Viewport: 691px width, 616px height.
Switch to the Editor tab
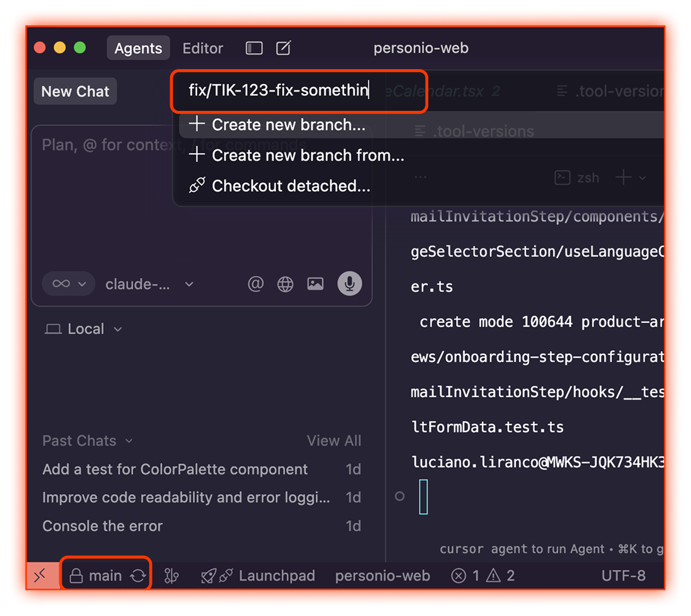tap(203, 48)
